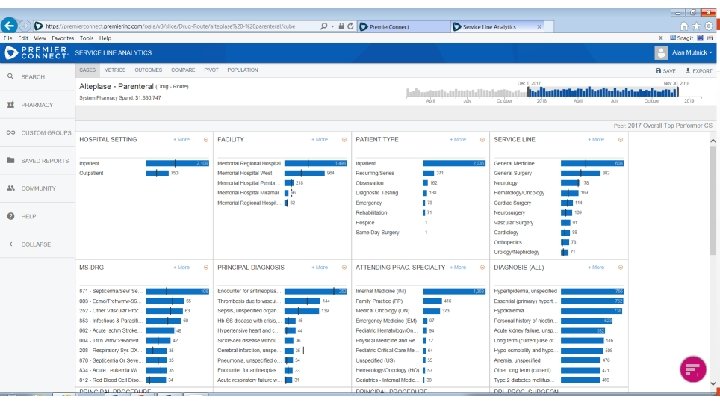Open the Custom Groups glasses icon
The image size is (720, 405).
(11, 132)
